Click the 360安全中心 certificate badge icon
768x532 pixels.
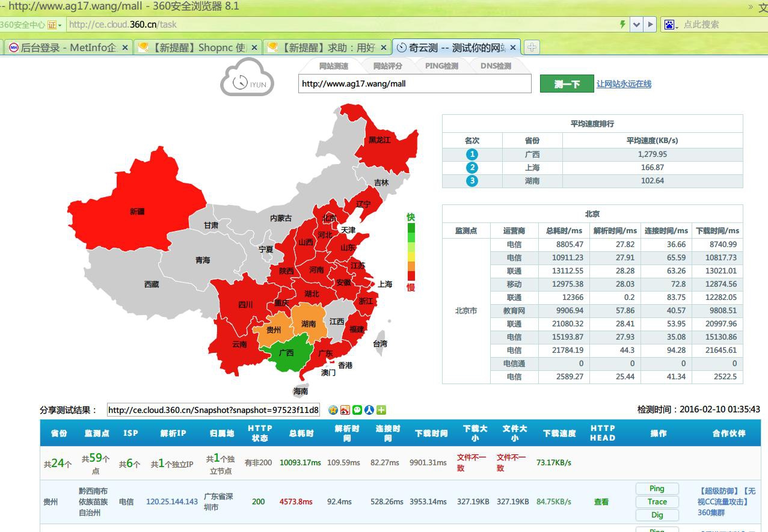[x=52, y=25]
